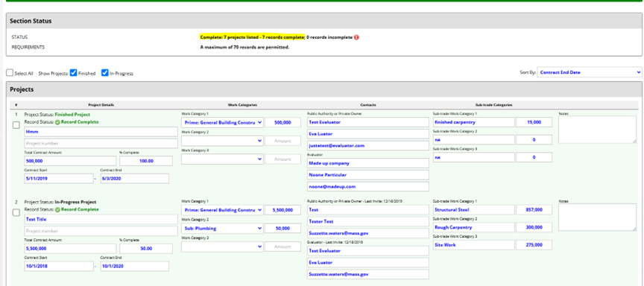Image resolution: width=644 pixels, height=286 pixels.
Task: Click Contract Start field 10/1/2018
Action: point(59,266)
